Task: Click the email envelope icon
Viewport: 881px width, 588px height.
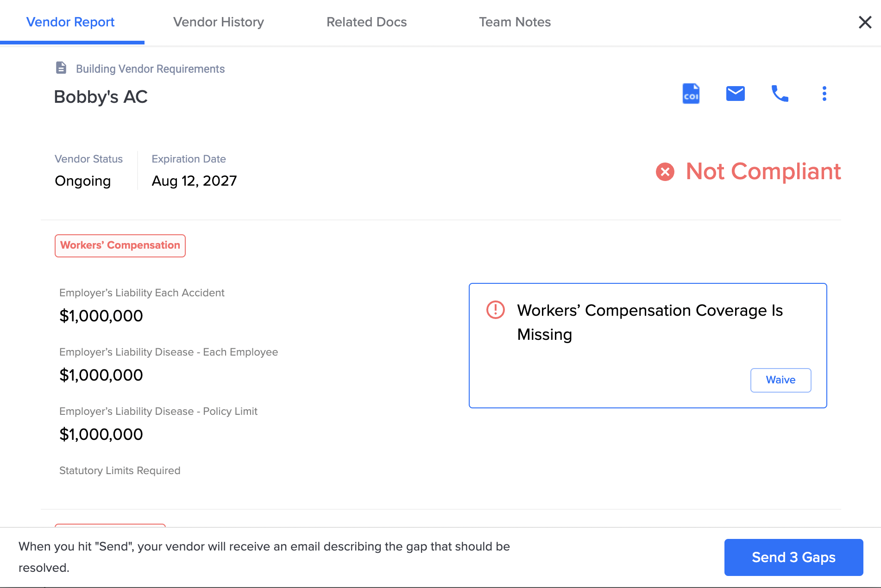Action: click(x=735, y=94)
